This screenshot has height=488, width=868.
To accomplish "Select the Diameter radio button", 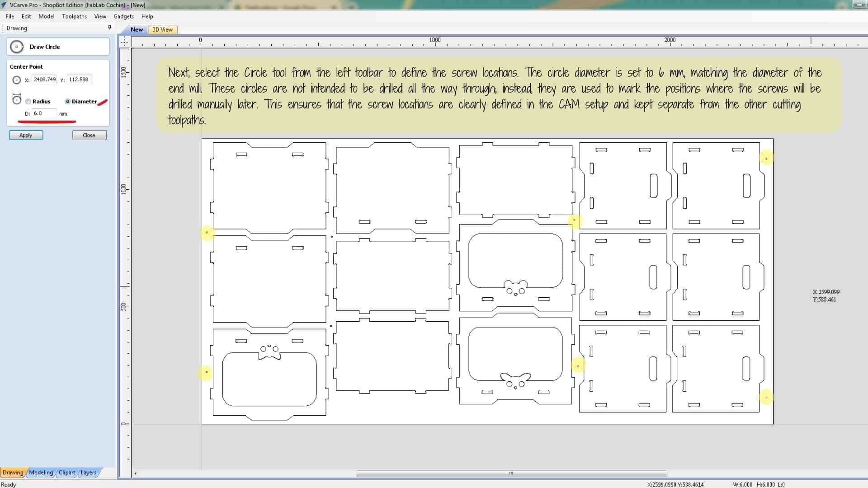I will (68, 102).
